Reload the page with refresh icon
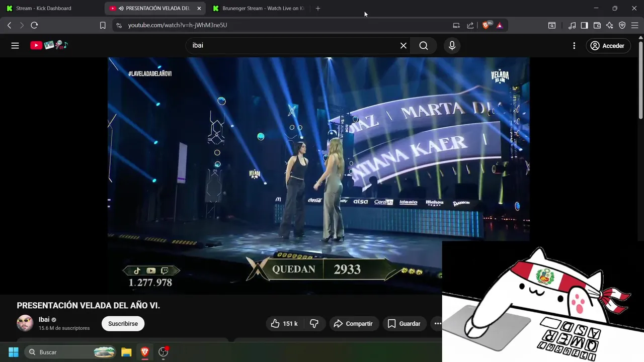Image resolution: width=644 pixels, height=362 pixels. coord(34,25)
